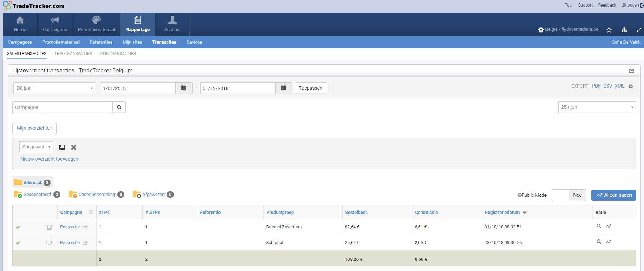Export as CSV
Viewport: 644px width, 271px height.
point(607,86)
